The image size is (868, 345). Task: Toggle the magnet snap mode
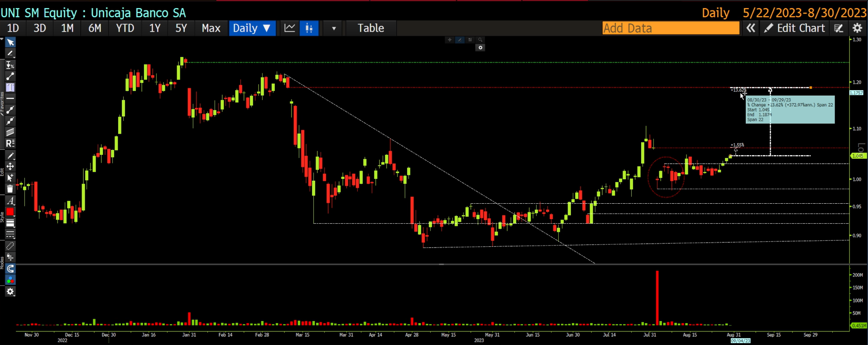coord(10,269)
